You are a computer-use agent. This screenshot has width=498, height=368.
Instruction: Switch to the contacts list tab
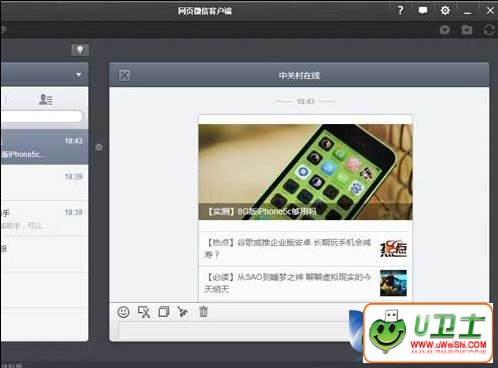coord(45,99)
